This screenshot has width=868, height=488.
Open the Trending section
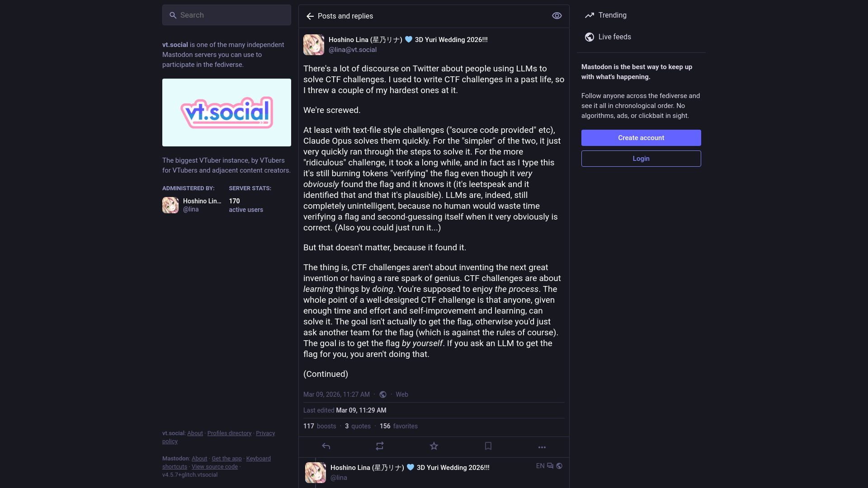click(613, 15)
